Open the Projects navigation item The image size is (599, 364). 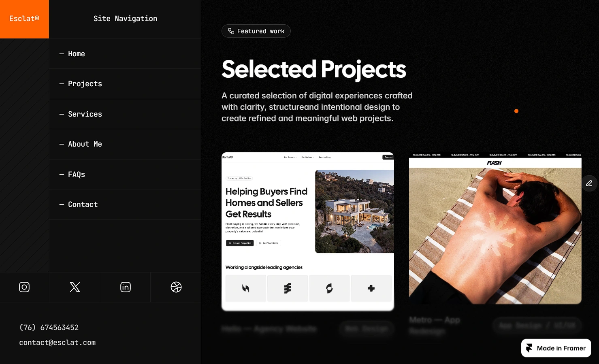coord(125,84)
